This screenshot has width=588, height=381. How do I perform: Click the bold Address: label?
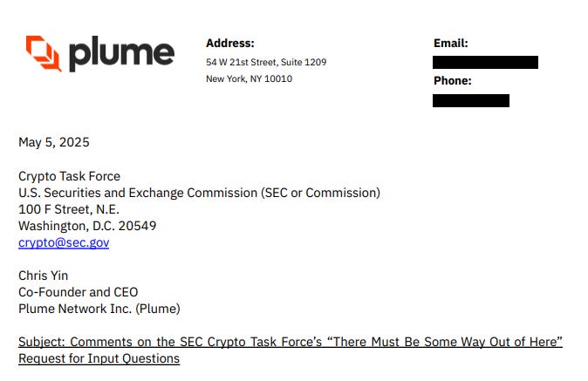(230, 43)
